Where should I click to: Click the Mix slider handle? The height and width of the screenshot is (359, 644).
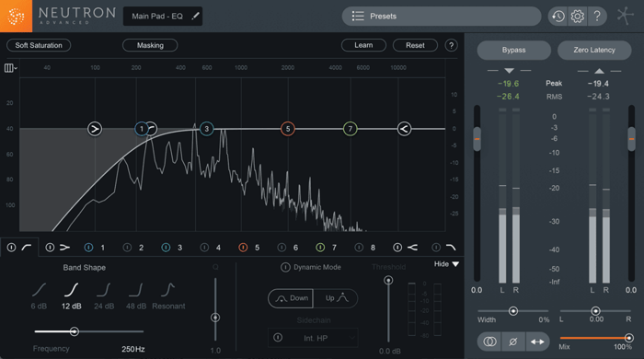click(628, 338)
